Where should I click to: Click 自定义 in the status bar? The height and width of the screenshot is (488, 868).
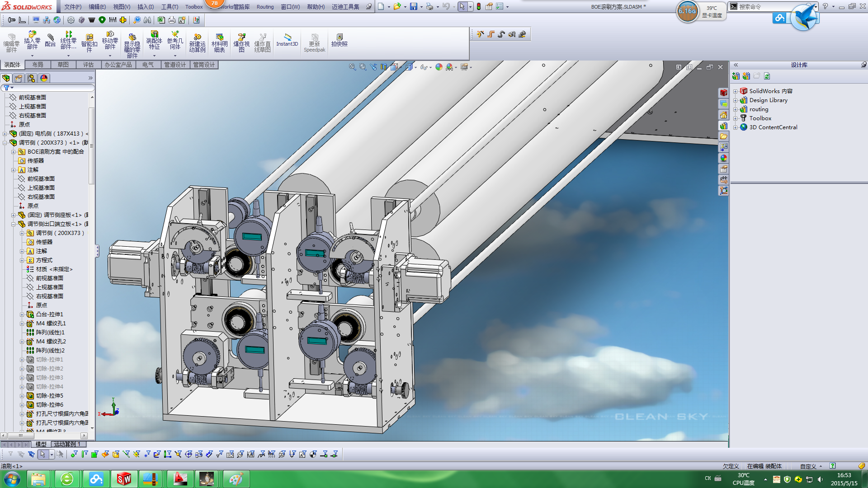[808, 466]
